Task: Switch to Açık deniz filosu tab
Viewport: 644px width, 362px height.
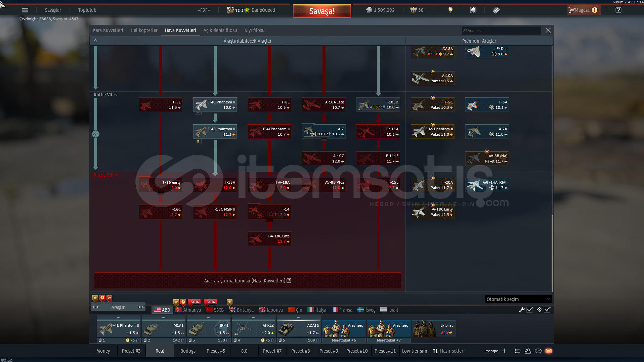Action: (x=220, y=30)
